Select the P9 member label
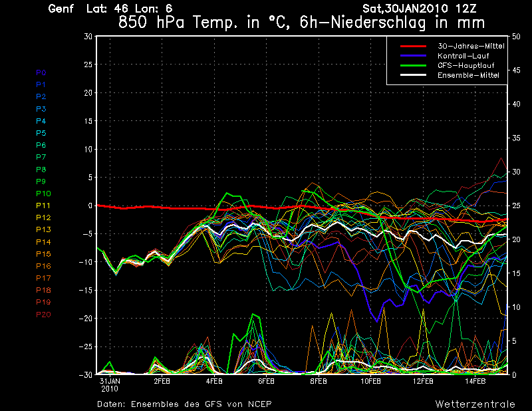Image resolution: width=532 pixels, height=411 pixels. (41, 182)
